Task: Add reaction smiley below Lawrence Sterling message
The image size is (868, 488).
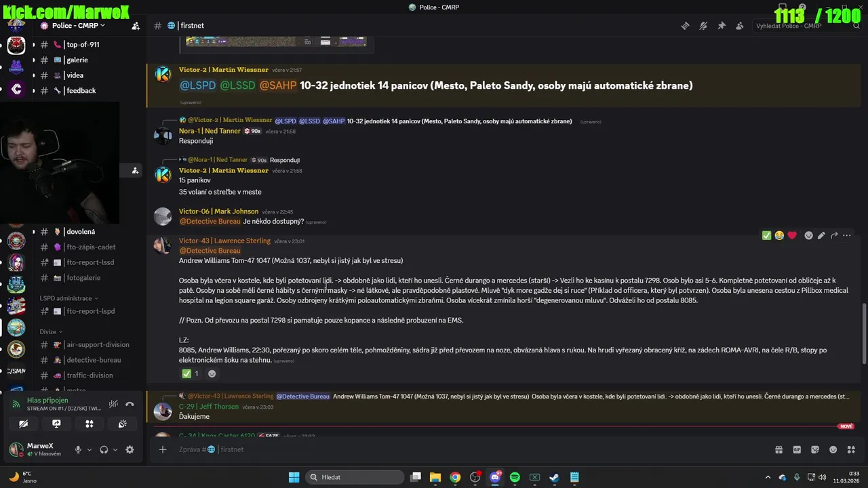Action: coord(212,373)
